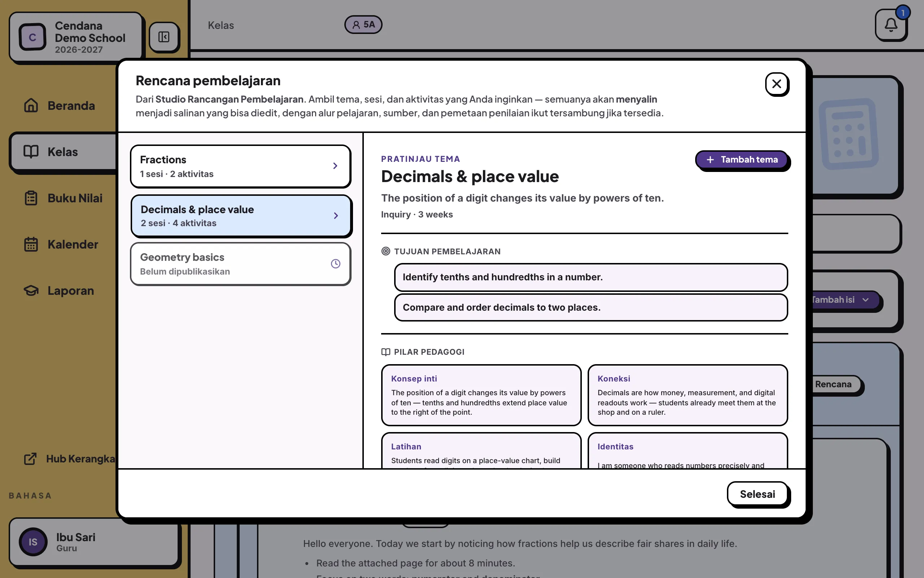Click the 'Belum dipublikasikan' status text

[x=185, y=271]
